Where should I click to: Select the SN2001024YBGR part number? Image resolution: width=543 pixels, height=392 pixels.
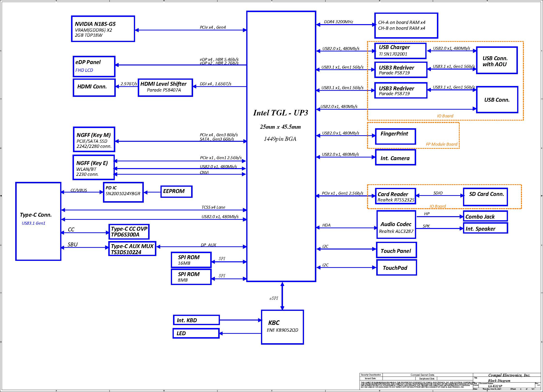pos(123,194)
